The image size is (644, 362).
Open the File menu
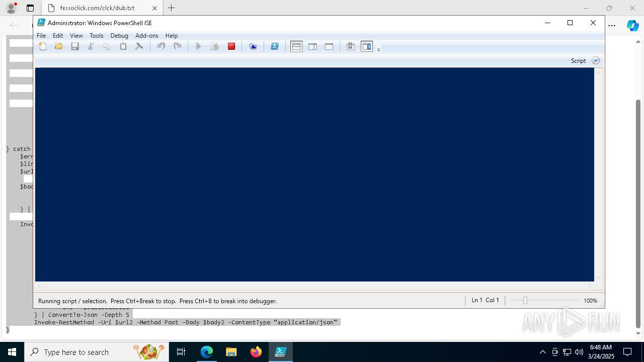click(x=41, y=36)
